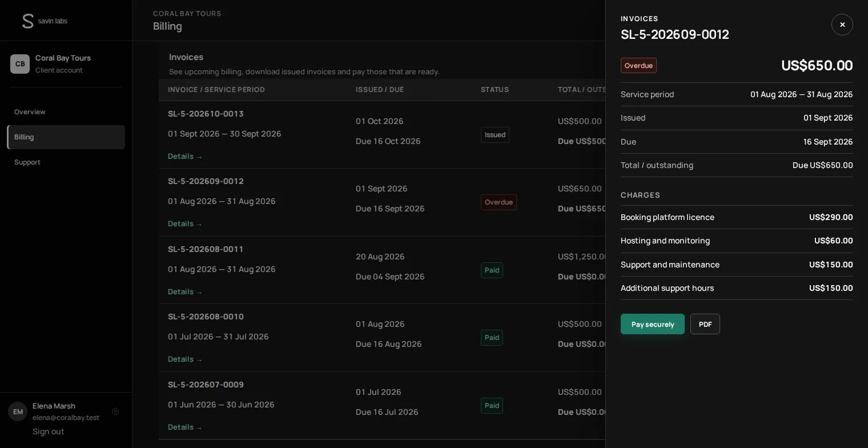The height and width of the screenshot is (448, 868).
Task: Click Due 16 Oct 2026 in the table
Action: pyautogui.click(x=388, y=141)
